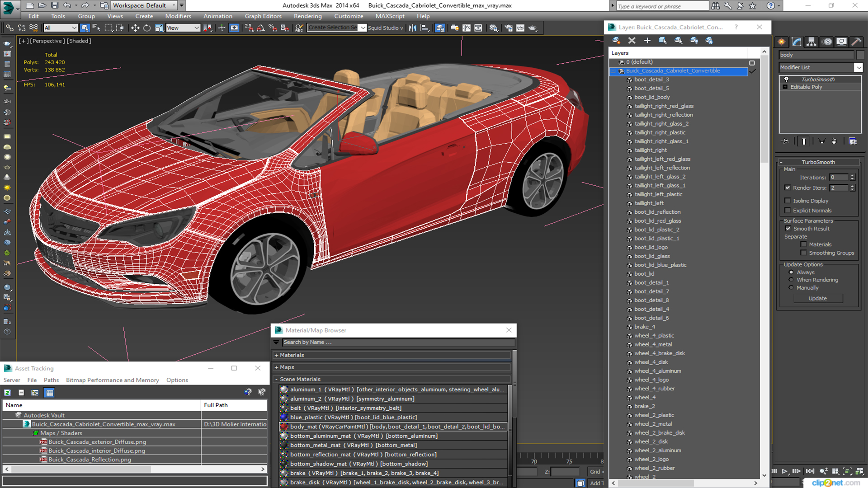Expand the Materials group in browser
The width and height of the screenshot is (868, 488).
[276, 355]
